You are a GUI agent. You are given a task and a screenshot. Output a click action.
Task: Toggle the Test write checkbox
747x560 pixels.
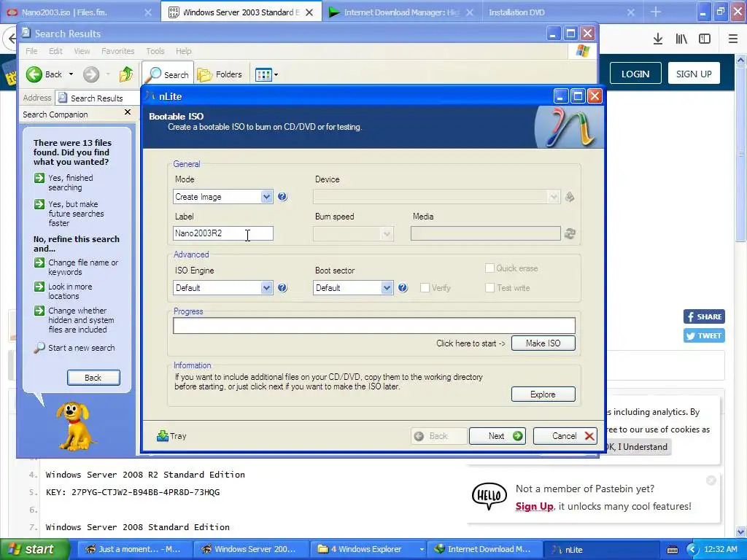point(489,287)
